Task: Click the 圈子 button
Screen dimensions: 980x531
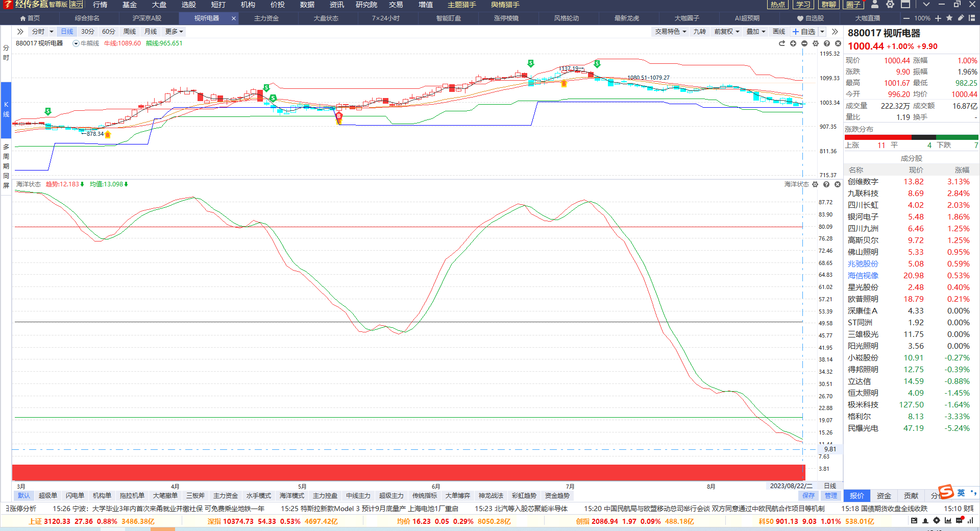Action: point(853,5)
